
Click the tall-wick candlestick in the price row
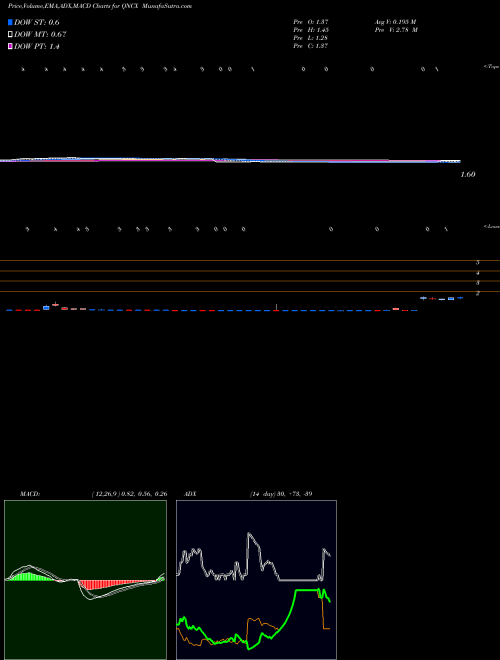tap(276, 307)
